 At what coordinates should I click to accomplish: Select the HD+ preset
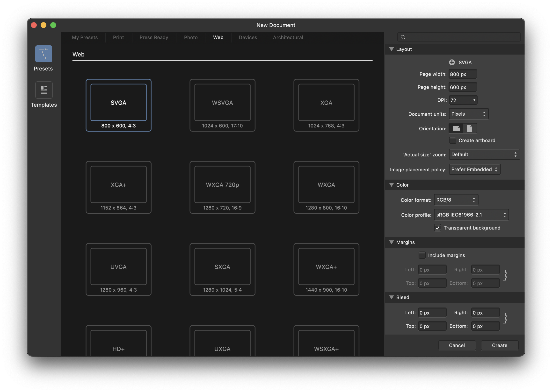118,341
